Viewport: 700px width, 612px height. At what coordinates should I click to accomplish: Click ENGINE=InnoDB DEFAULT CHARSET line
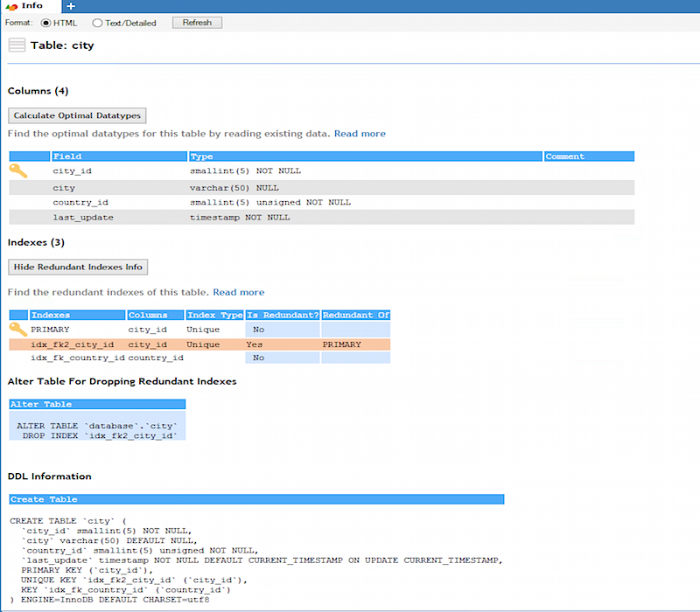110,600
